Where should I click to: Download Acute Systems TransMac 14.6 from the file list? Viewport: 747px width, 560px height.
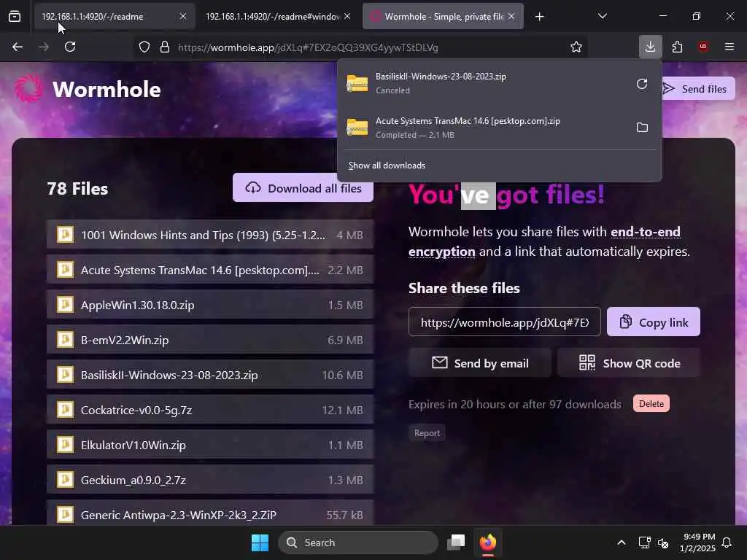[210, 270]
